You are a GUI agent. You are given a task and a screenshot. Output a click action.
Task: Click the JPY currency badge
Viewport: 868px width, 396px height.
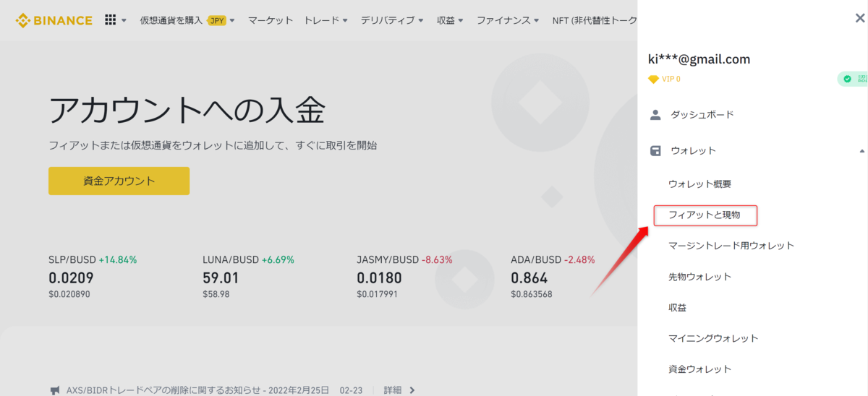point(216,20)
